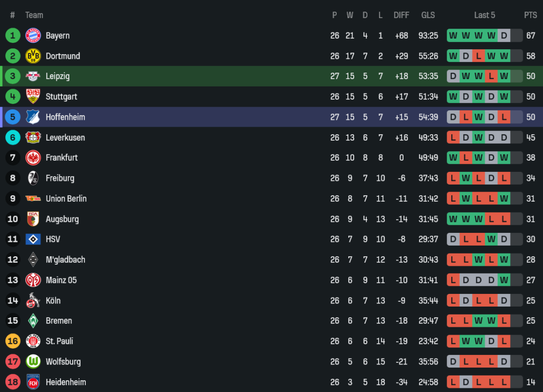Sort table by PTS column header
This screenshot has width=543, height=392.
[x=530, y=15]
